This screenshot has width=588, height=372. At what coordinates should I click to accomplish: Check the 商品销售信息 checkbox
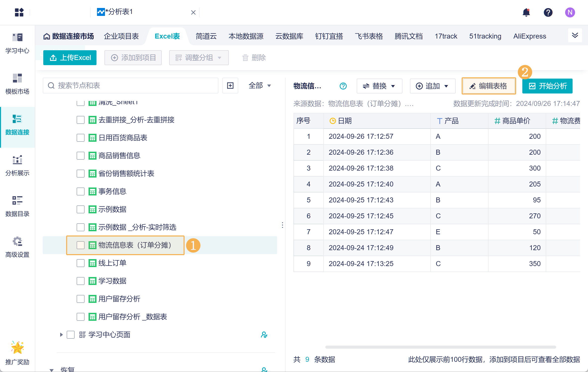[80, 156]
